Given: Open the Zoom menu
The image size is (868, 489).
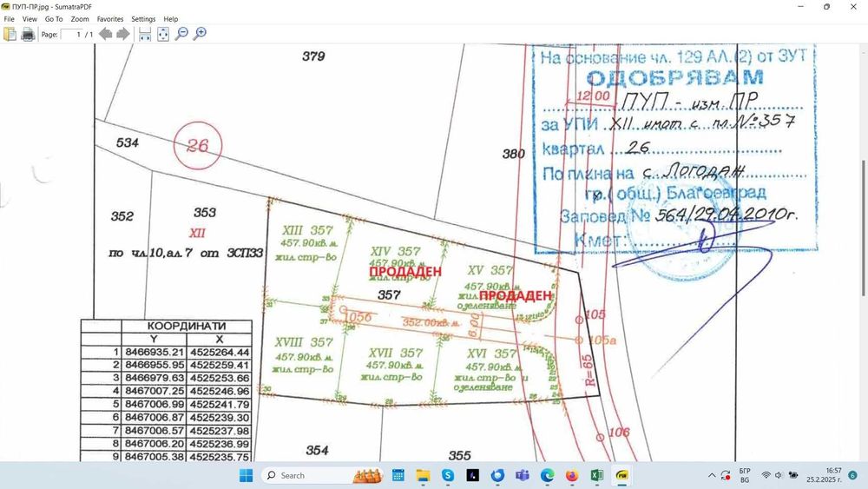Looking at the screenshot, I should [x=80, y=19].
